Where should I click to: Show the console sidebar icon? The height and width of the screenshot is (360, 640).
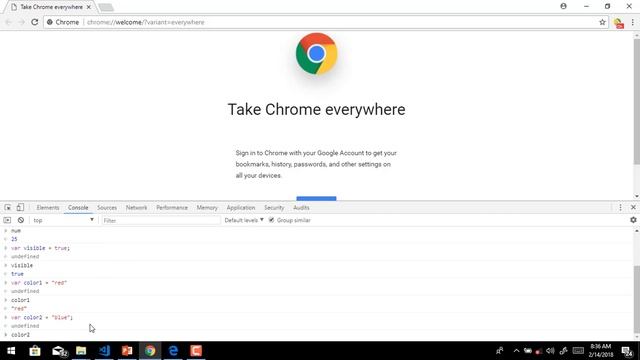click(x=7, y=220)
